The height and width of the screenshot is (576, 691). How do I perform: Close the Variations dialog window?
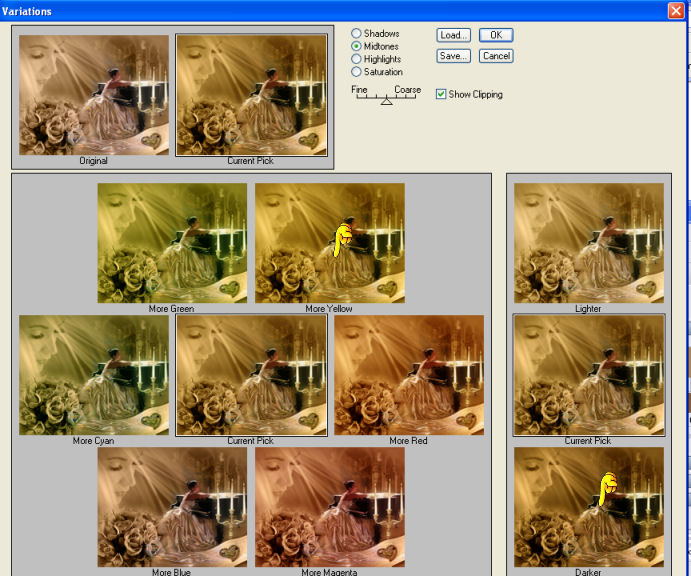click(x=676, y=11)
